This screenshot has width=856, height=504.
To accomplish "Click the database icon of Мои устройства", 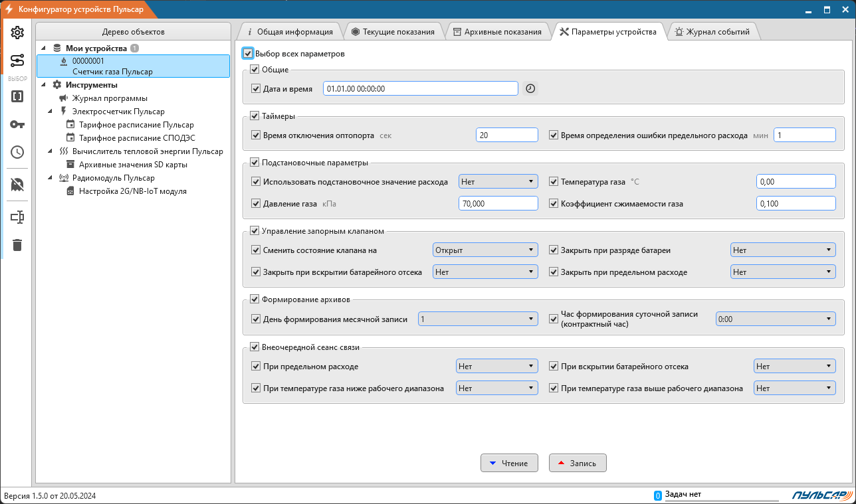I will tap(57, 48).
